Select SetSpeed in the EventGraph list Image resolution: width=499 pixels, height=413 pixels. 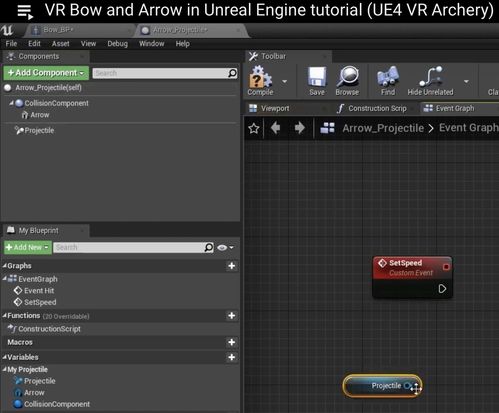click(40, 302)
